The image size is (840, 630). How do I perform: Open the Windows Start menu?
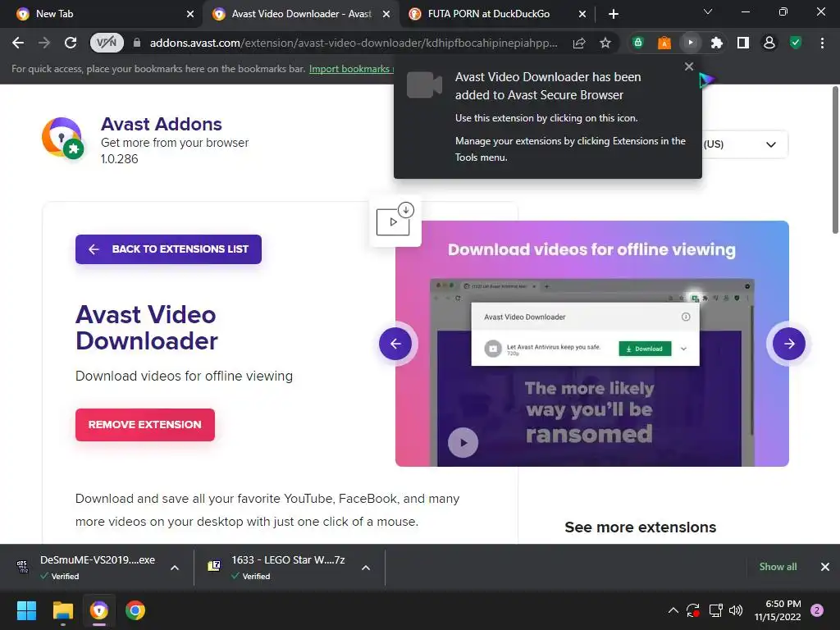pos(26,610)
